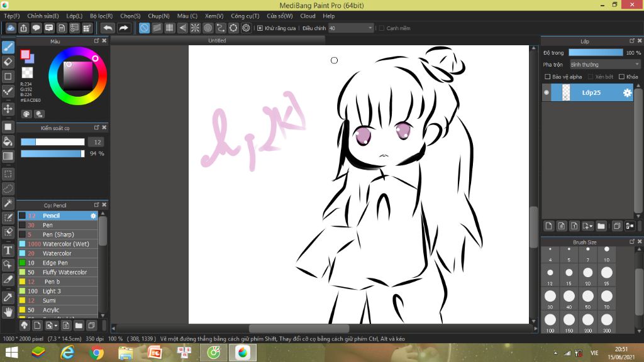Enable Xén bớt checkbox
Screen dimensions: 644x362
590,77
